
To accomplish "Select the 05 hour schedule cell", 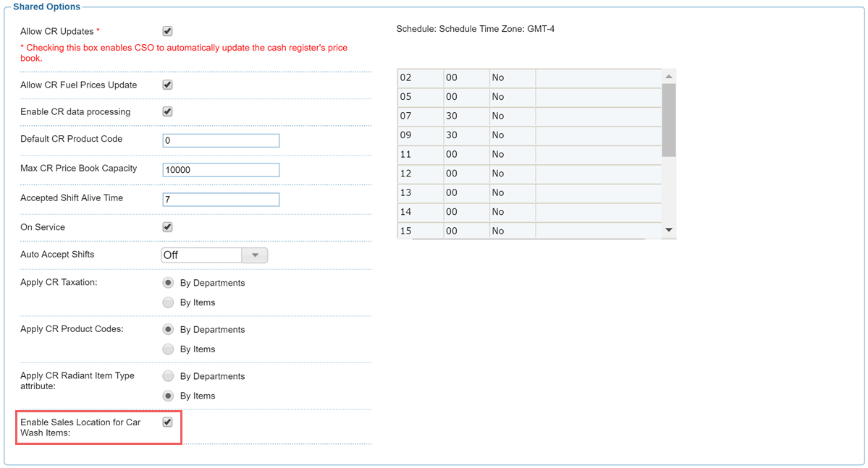I will (420, 97).
